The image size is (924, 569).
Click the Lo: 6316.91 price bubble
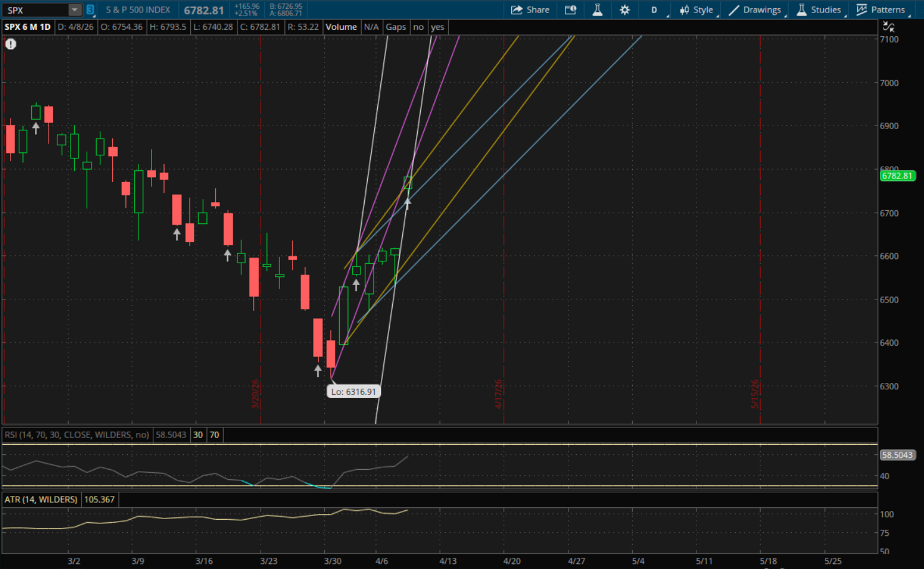point(354,392)
